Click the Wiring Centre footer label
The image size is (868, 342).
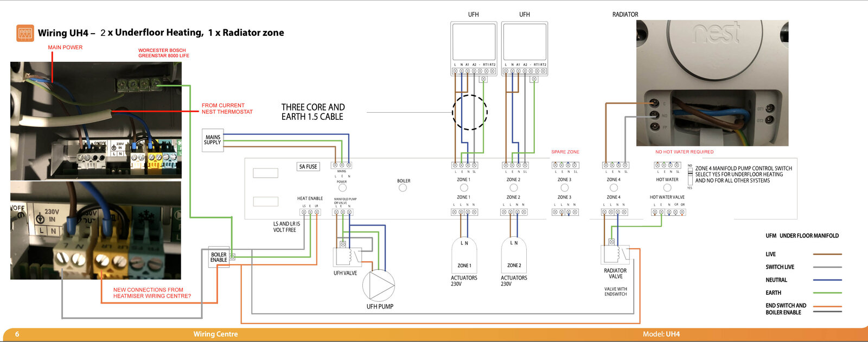215,334
